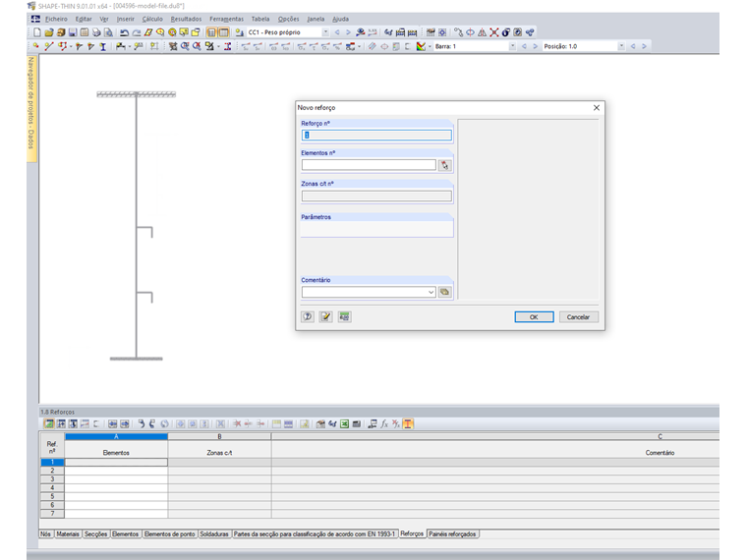
Task: Expand the Comentário combo box arrow
Action: click(431, 292)
